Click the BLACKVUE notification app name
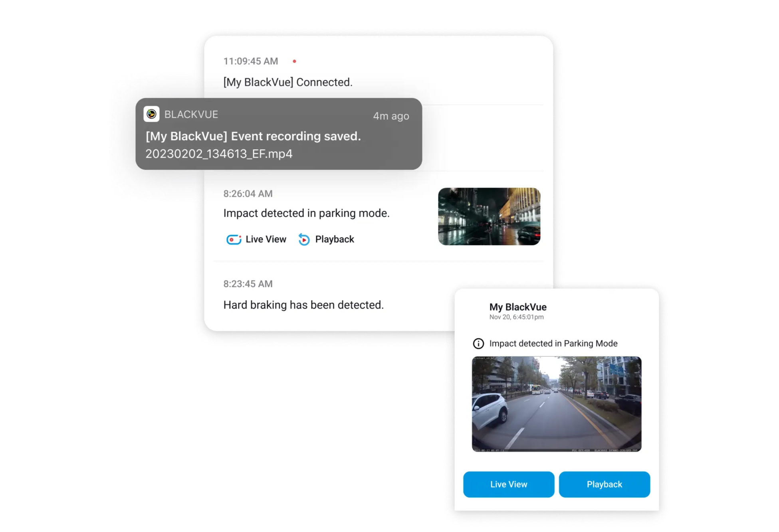 coord(191,115)
